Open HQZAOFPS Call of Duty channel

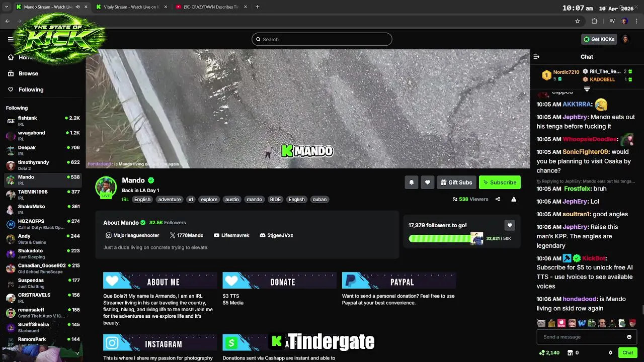coord(43,224)
